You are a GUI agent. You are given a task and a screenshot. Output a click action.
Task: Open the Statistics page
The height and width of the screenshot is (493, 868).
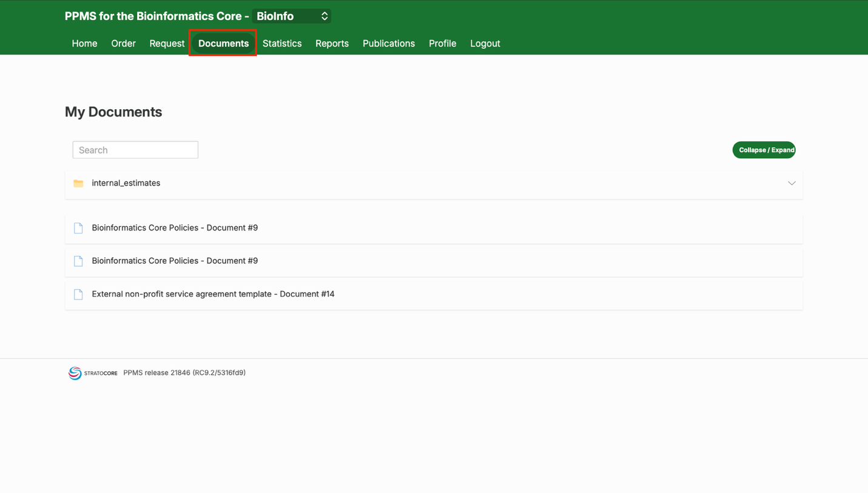[282, 44]
